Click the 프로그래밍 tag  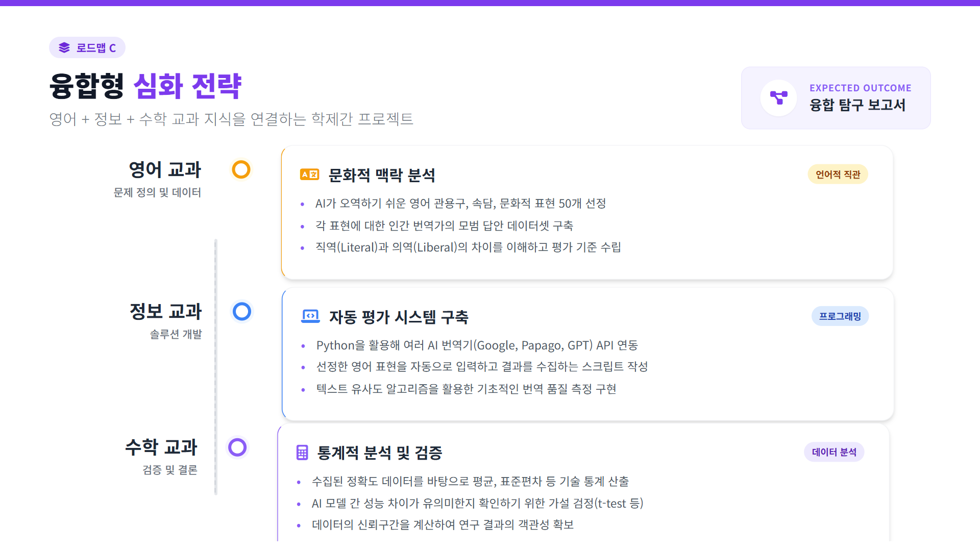tap(840, 316)
